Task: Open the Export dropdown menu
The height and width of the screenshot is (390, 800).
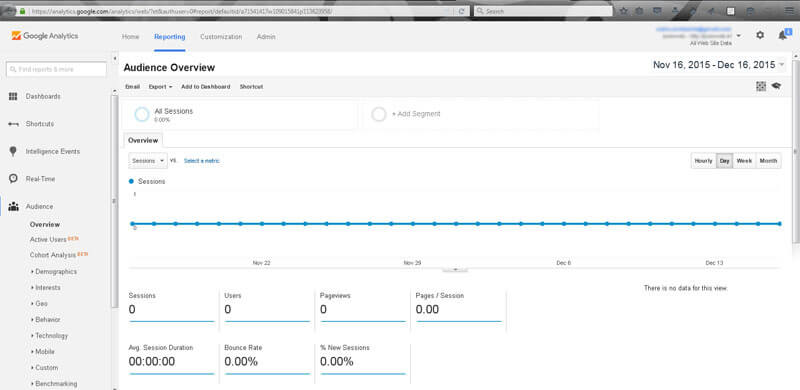Action: [160, 87]
